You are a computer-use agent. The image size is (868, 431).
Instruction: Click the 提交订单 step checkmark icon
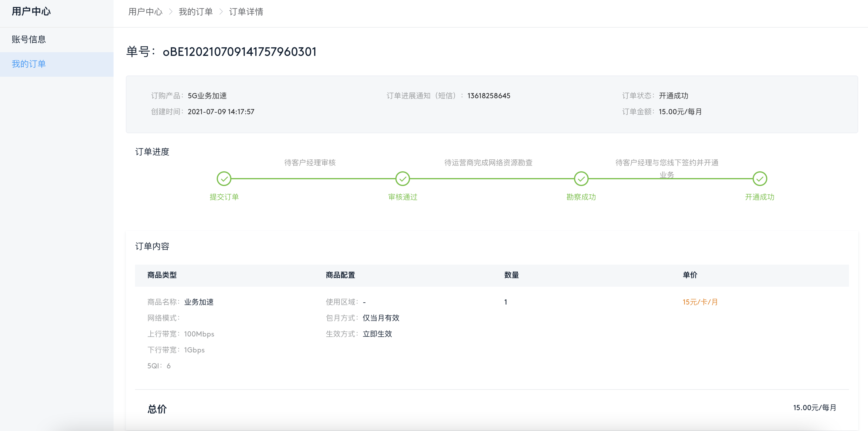224,179
